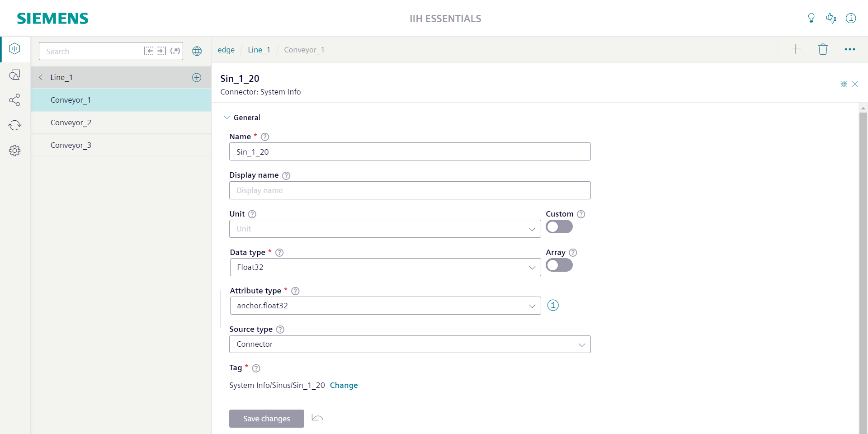Click the globe icon beside search
The height and width of the screenshot is (434, 868).
click(197, 51)
